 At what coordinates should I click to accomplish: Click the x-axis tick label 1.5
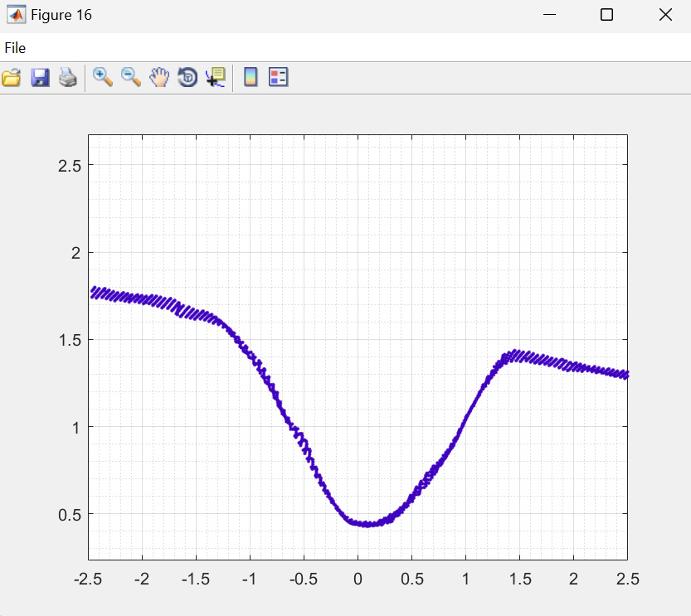[x=520, y=579]
